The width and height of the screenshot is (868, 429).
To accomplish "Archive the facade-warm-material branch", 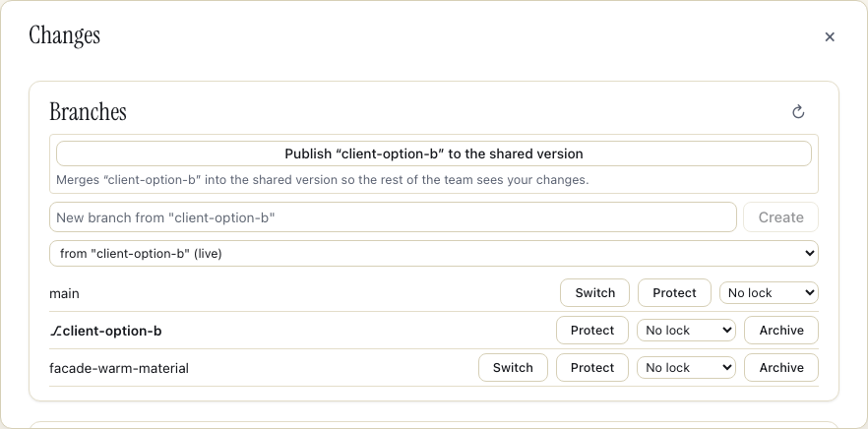I will (x=781, y=368).
